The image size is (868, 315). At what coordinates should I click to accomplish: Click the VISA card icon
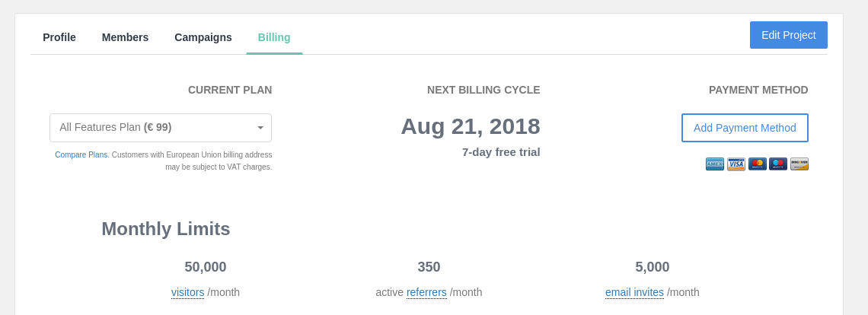pyautogui.click(x=736, y=164)
